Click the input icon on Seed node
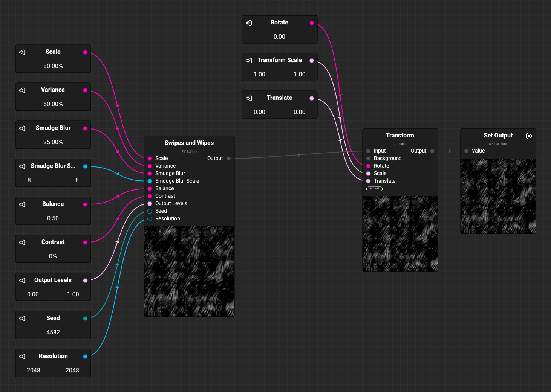551x392 pixels. 22,319
